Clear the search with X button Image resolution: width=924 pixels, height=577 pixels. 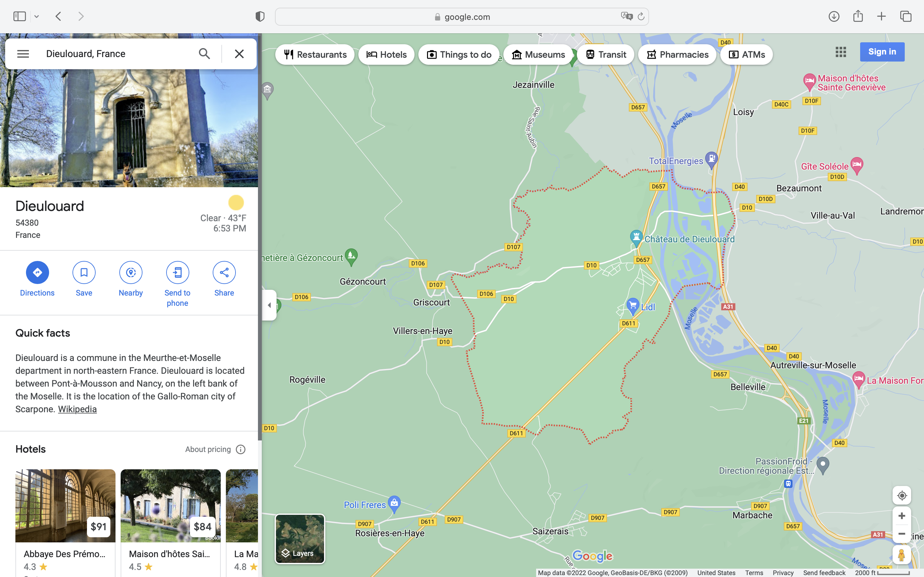(239, 54)
